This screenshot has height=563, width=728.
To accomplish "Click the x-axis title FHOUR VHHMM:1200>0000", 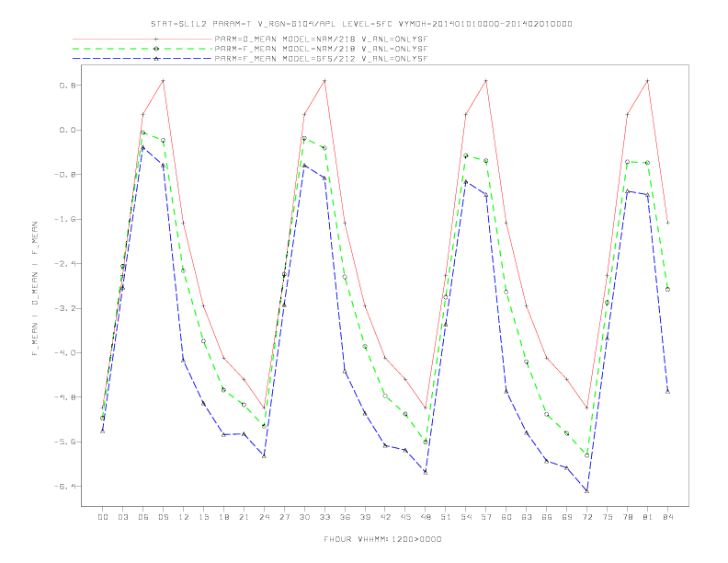I will pyautogui.click(x=382, y=539).
